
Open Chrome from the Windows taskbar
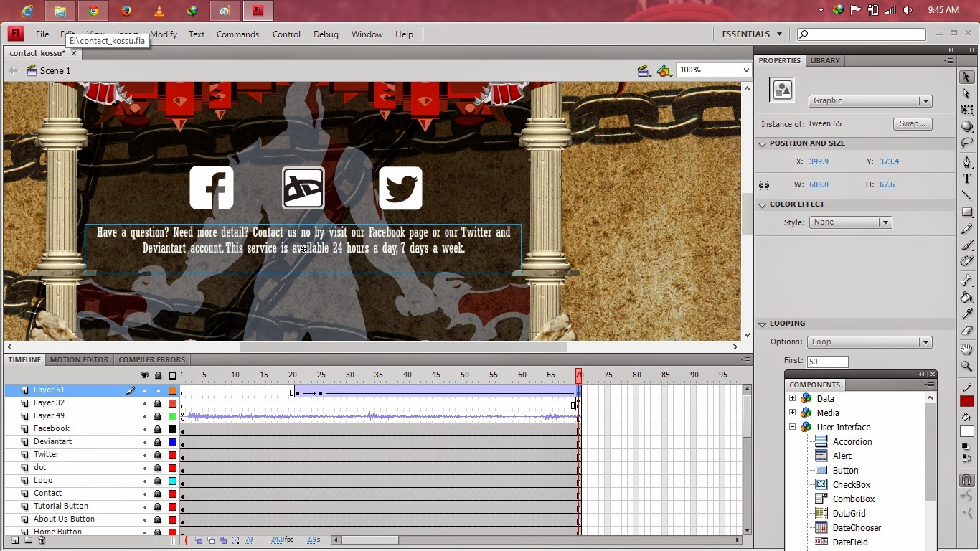click(x=93, y=11)
